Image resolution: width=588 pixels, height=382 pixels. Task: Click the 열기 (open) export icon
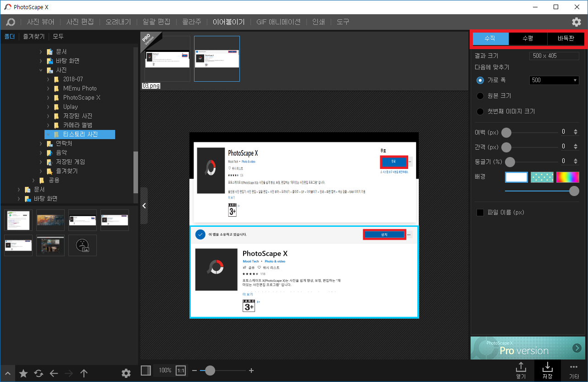pos(521,371)
